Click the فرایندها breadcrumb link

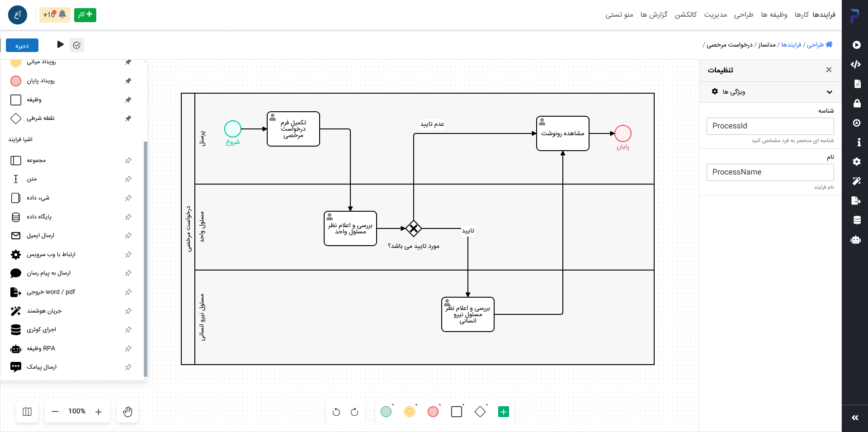(791, 45)
